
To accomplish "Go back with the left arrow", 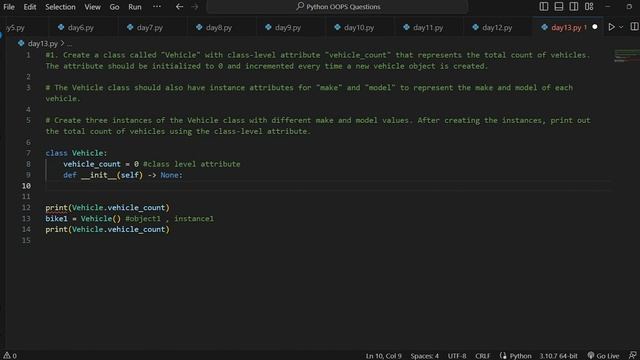I will 179,7.
